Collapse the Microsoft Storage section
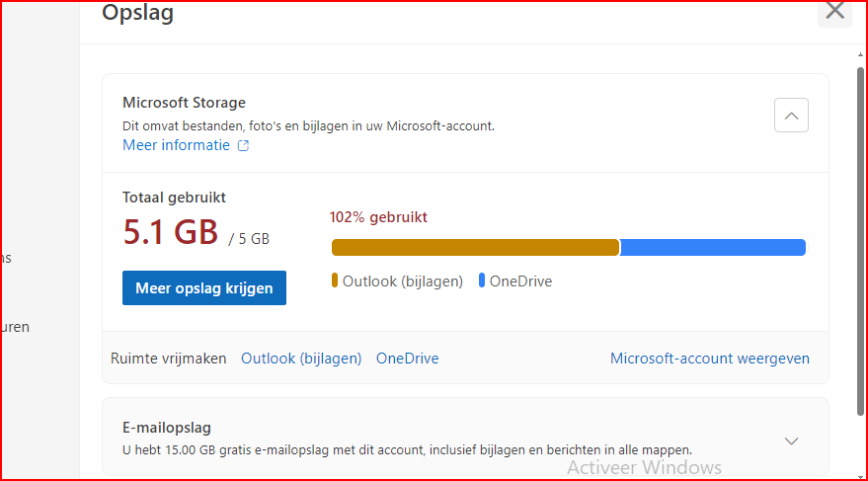This screenshot has width=868, height=481. click(791, 116)
